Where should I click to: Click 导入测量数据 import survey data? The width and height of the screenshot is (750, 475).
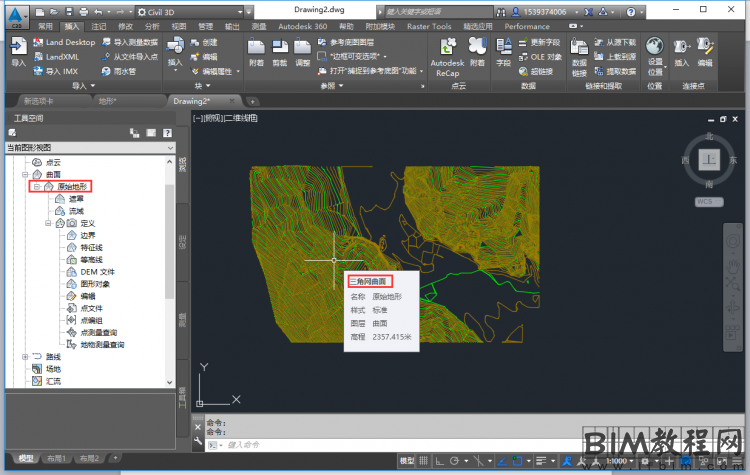pyautogui.click(x=130, y=43)
